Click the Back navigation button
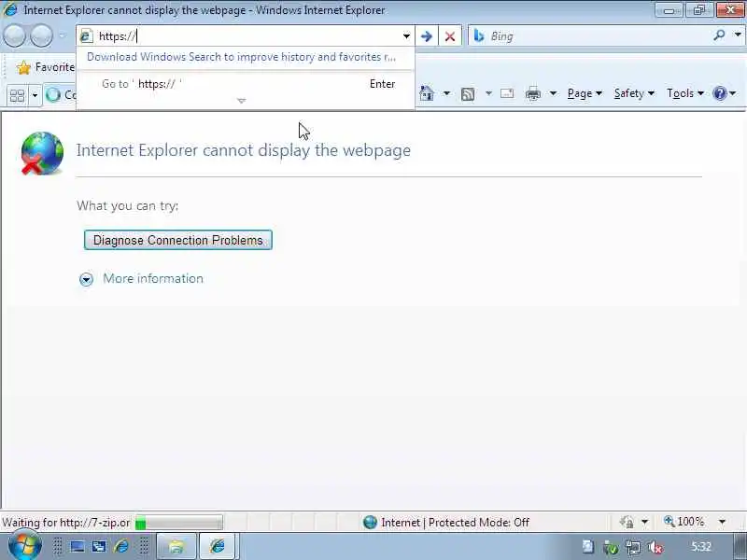 [x=14, y=35]
